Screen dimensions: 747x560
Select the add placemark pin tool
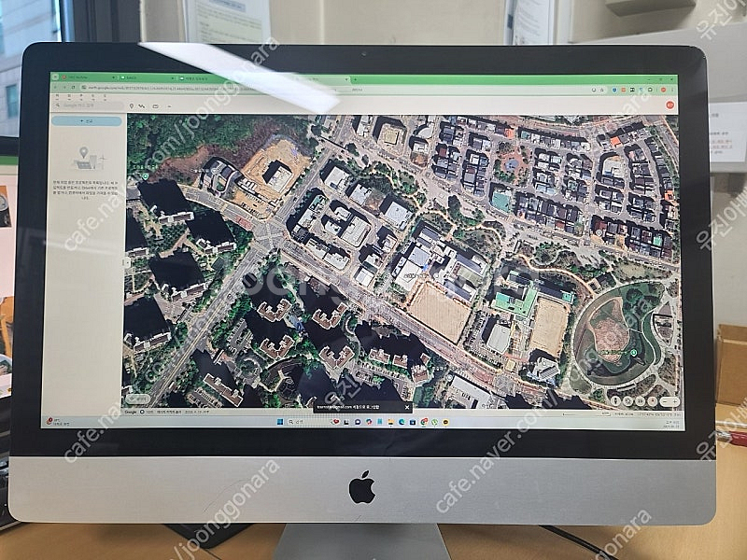click(x=132, y=106)
